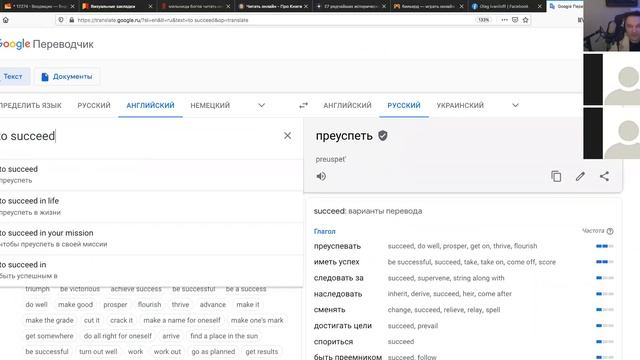Click frequency bar for "преуспевать"
640x360 pixels.
pos(604,246)
